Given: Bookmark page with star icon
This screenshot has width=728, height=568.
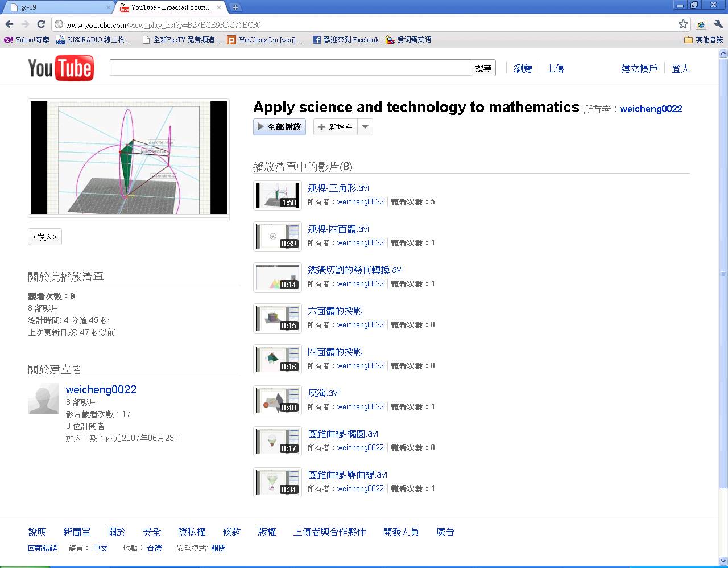Looking at the screenshot, I should [683, 24].
